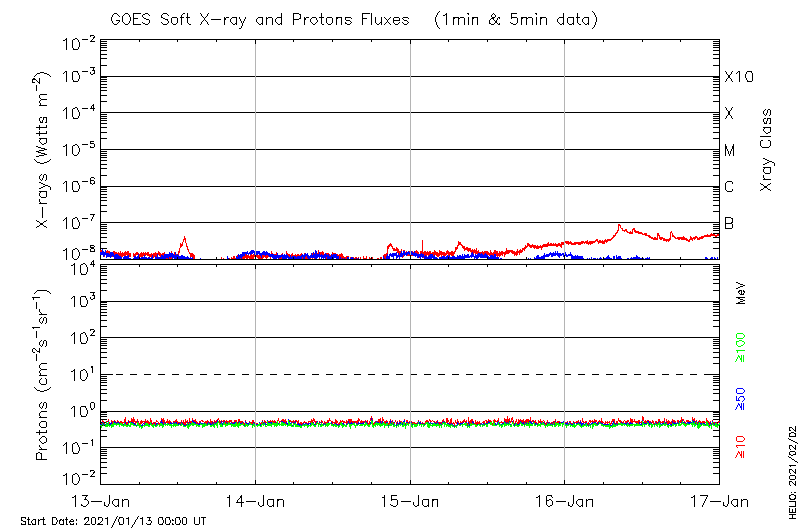Click the 14-Jan date tick label
800x530 pixels.
tap(255, 500)
